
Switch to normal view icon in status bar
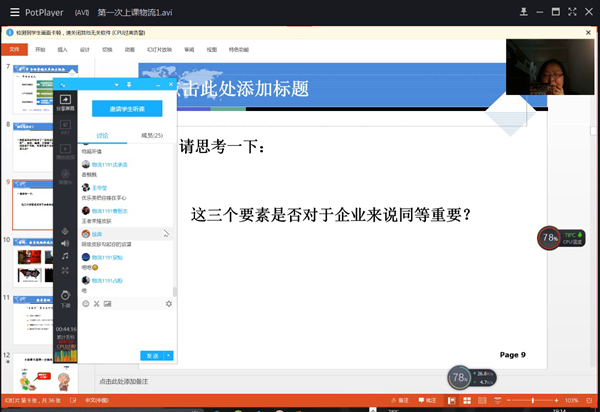452,401
